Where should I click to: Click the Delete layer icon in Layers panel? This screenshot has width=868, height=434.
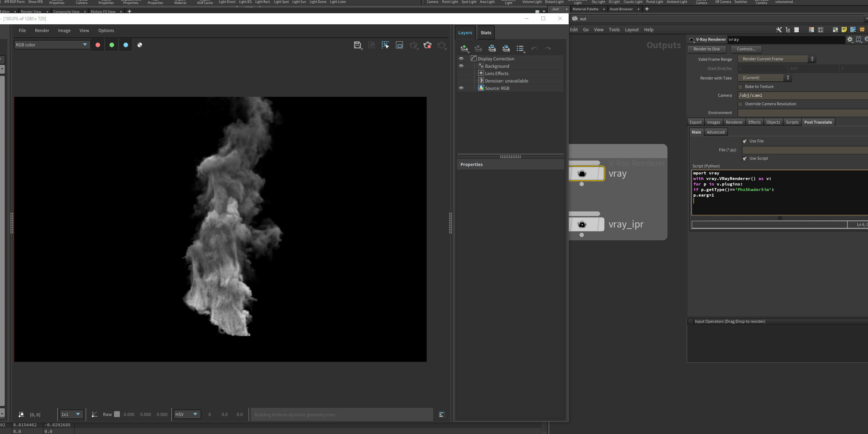coord(478,48)
